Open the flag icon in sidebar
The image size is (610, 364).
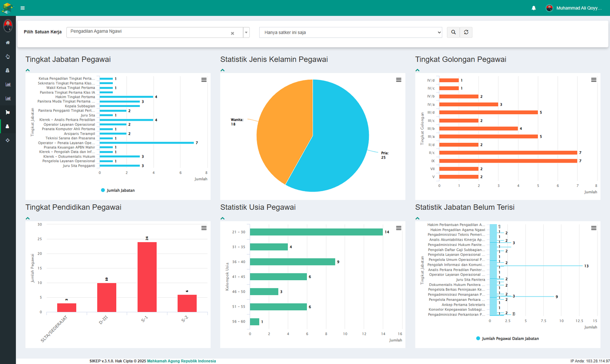[8, 112]
